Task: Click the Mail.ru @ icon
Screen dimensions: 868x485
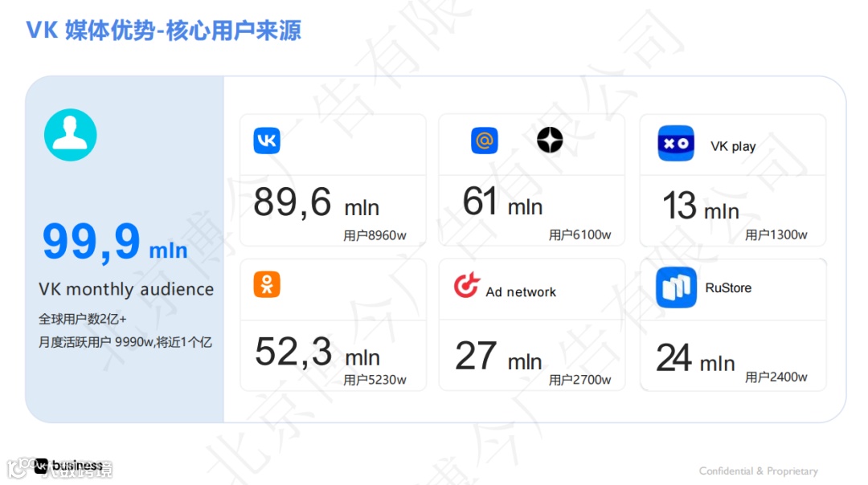Action: pos(485,141)
